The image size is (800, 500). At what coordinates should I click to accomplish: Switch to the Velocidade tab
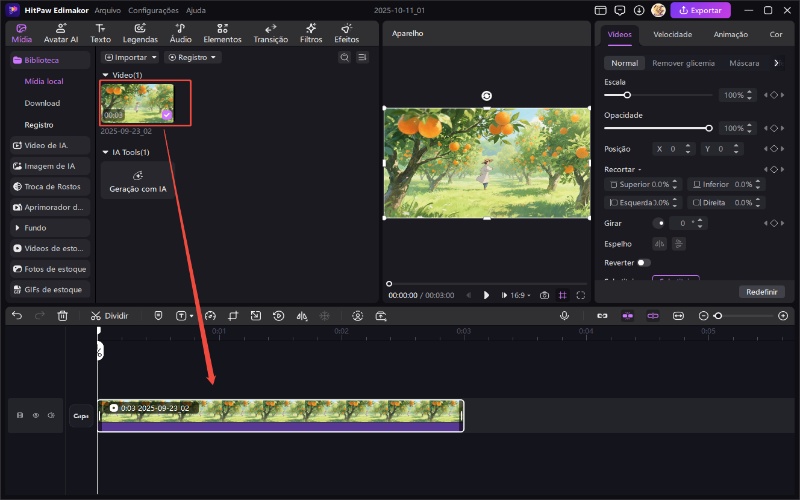(x=672, y=34)
